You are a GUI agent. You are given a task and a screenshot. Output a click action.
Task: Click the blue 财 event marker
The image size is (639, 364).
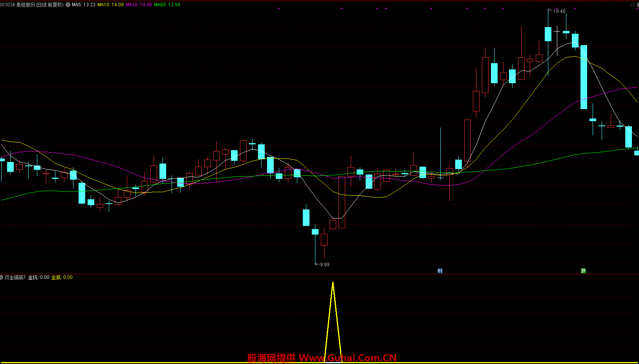440,271
